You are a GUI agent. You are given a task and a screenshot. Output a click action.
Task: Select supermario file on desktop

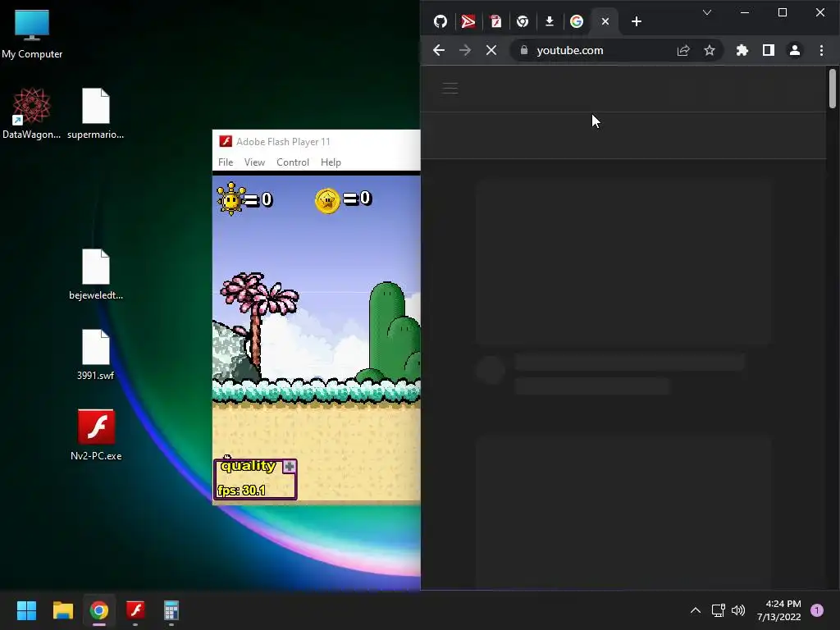(x=95, y=114)
